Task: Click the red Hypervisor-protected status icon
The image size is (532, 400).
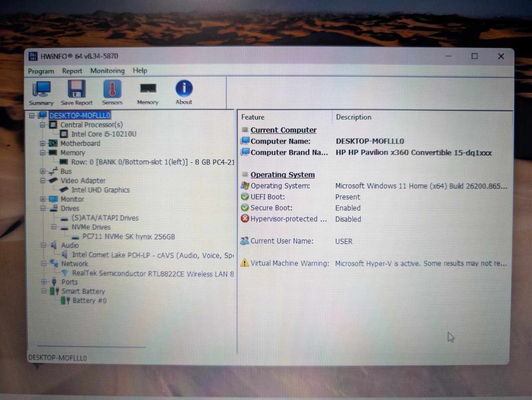Action: click(245, 219)
